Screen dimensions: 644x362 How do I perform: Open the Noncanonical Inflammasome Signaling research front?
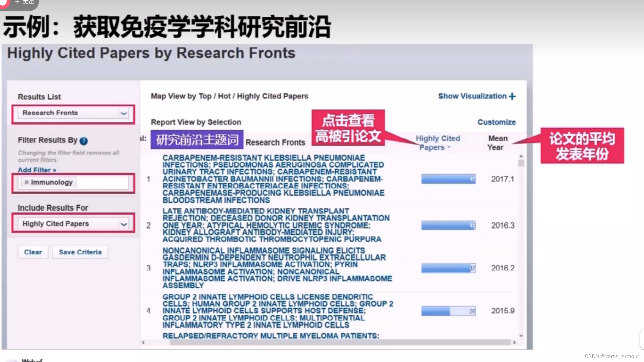(277, 268)
